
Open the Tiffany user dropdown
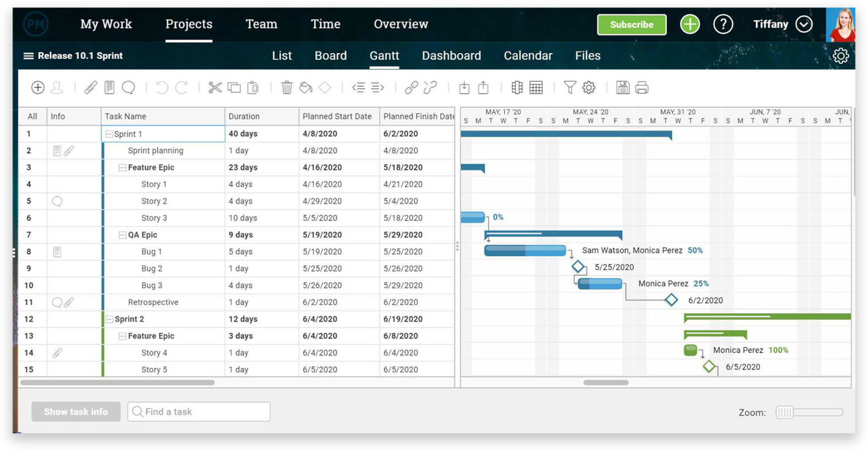(804, 24)
